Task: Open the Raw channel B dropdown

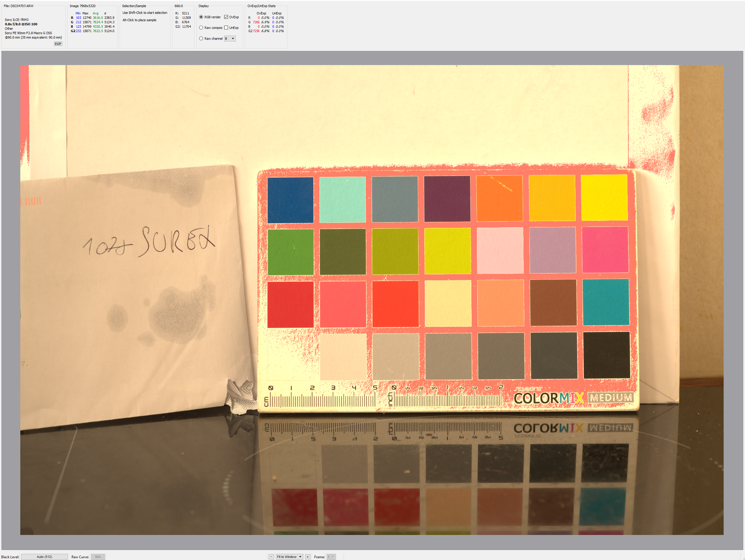Action: click(x=230, y=38)
